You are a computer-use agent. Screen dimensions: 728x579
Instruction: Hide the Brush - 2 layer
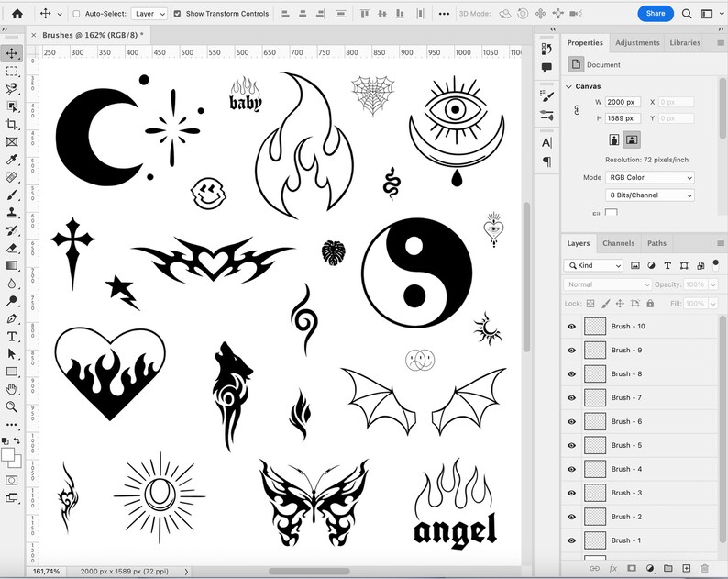571,517
